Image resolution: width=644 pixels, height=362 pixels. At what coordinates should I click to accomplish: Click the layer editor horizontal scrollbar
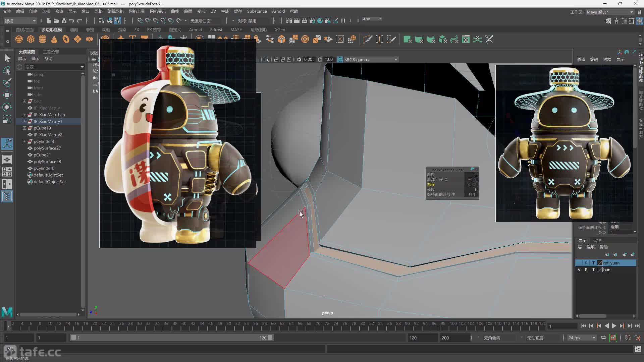coord(592,316)
